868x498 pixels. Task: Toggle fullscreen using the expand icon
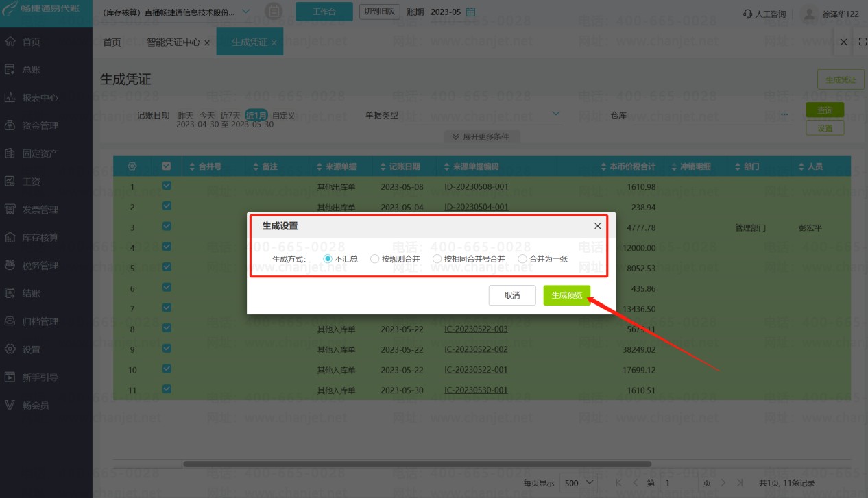click(863, 42)
